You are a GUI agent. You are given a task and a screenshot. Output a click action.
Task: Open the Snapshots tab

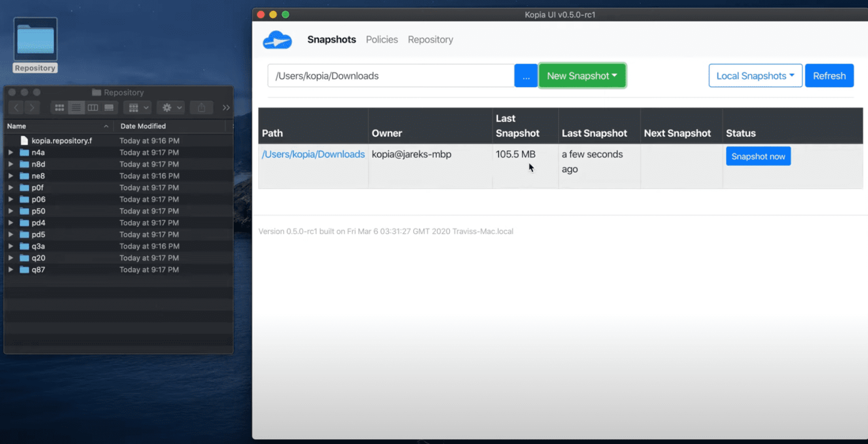pos(331,39)
